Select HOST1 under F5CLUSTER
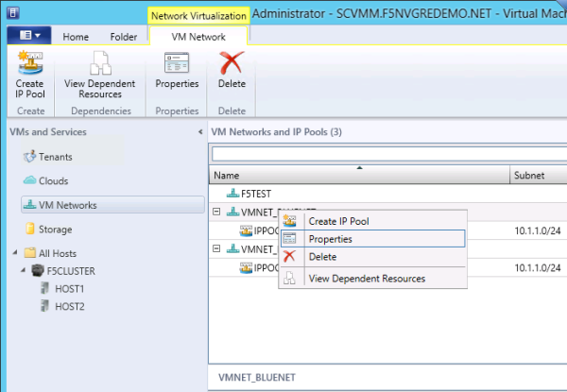 point(69,289)
